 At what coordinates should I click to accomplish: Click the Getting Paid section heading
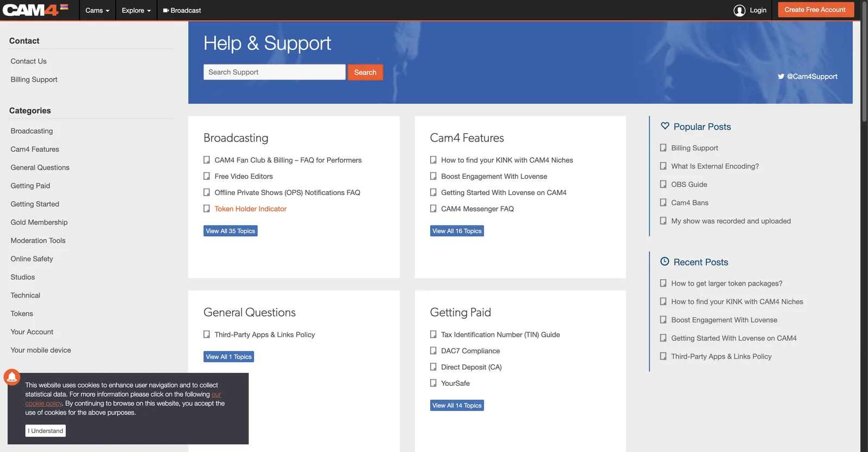[x=461, y=312]
